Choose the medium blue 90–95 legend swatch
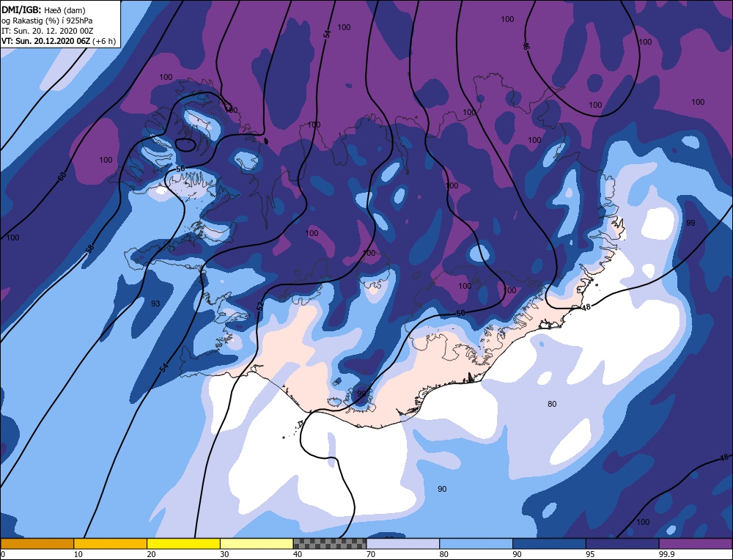 pyautogui.click(x=549, y=544)
